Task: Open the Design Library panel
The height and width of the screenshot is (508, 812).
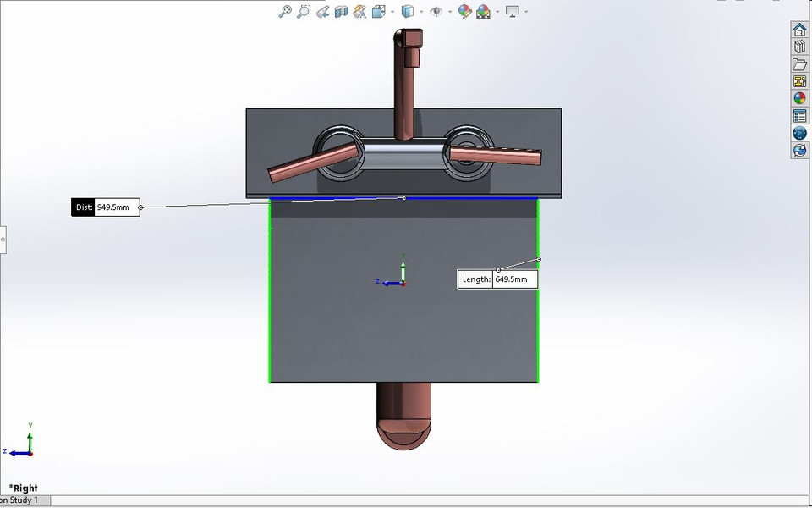Action: 799,47
